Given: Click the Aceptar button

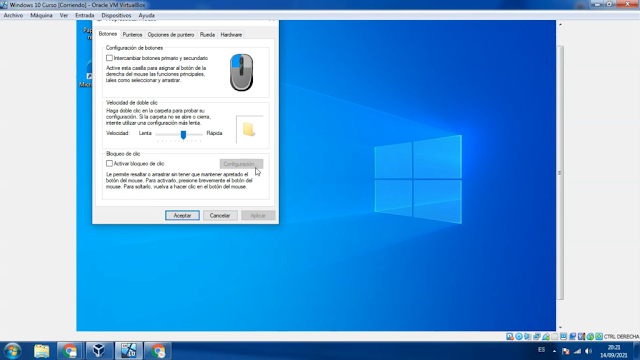Looking at the screenshot, I should click(182, 215).
